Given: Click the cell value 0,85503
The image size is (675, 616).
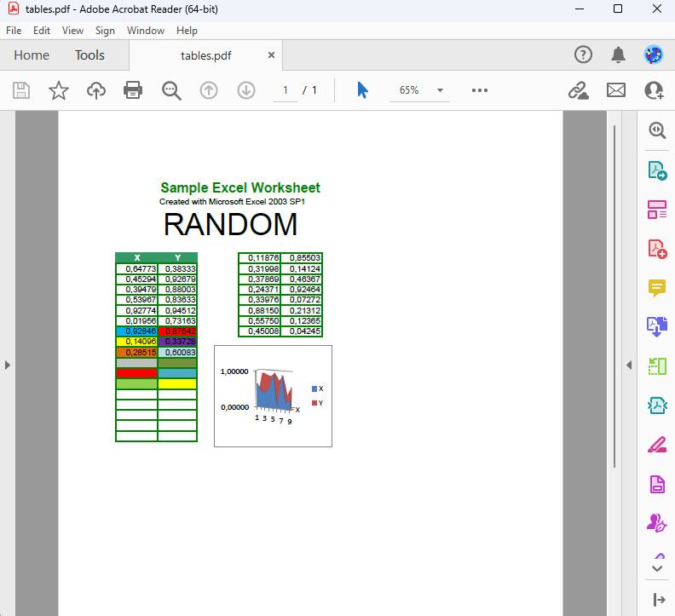Looking at the screenshot, I should tap(302, 258).
